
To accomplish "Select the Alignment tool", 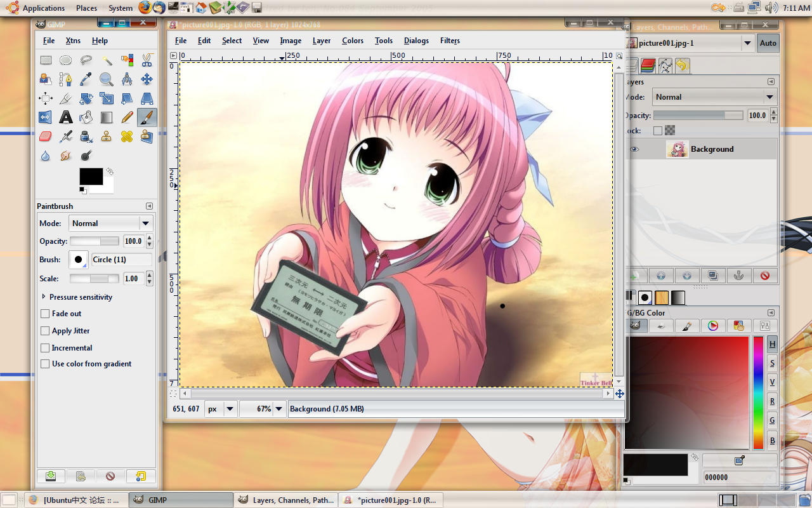I will (x=46, y=98).
